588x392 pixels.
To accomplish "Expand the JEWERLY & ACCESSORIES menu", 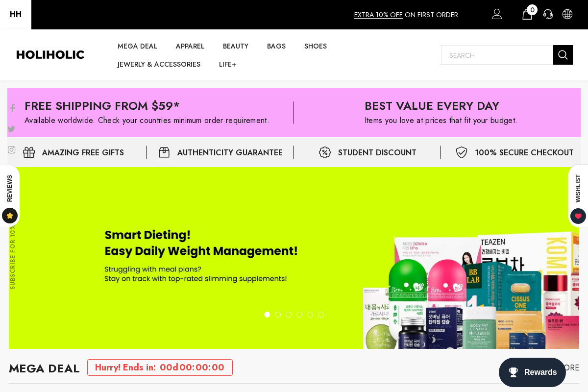I will pyautogui.click(x=158, y=64).
